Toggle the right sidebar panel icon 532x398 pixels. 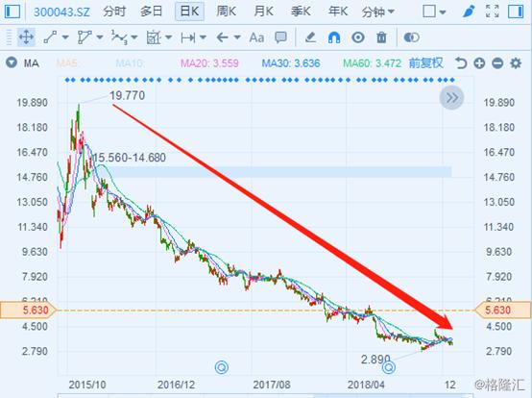coord(516,12)
